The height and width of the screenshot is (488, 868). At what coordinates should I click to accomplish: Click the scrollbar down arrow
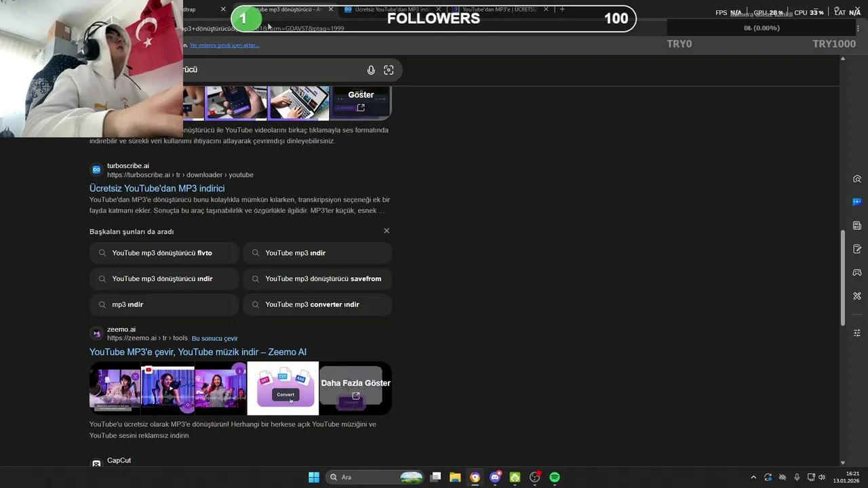[x=843, y=462]
